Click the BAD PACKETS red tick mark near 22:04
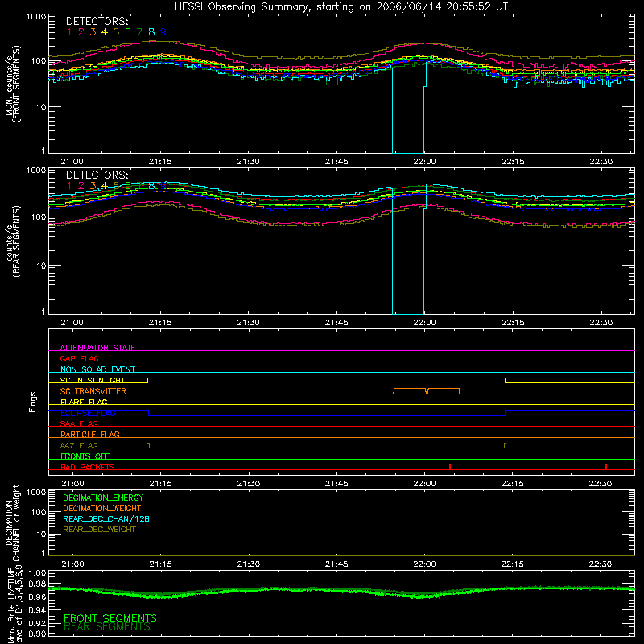644x644 pixels. (x=450, y=467)
